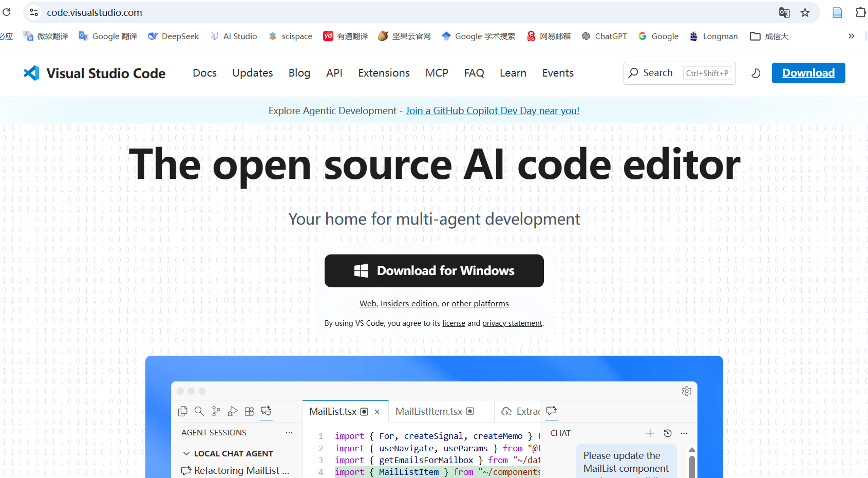Show more bookmarks via double chevron

(852, 36)
